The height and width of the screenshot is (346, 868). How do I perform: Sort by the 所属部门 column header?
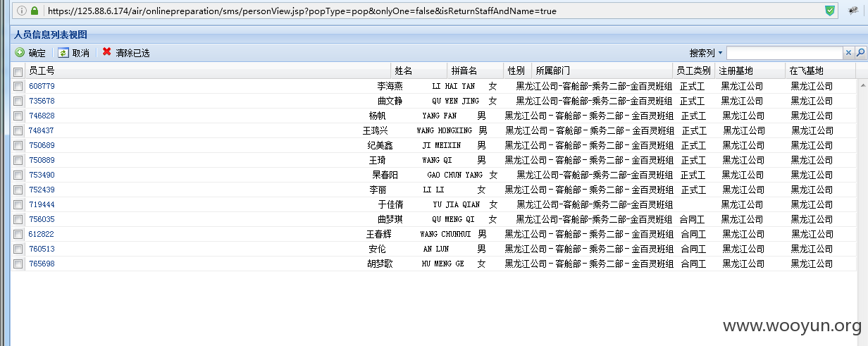point(602,70)
